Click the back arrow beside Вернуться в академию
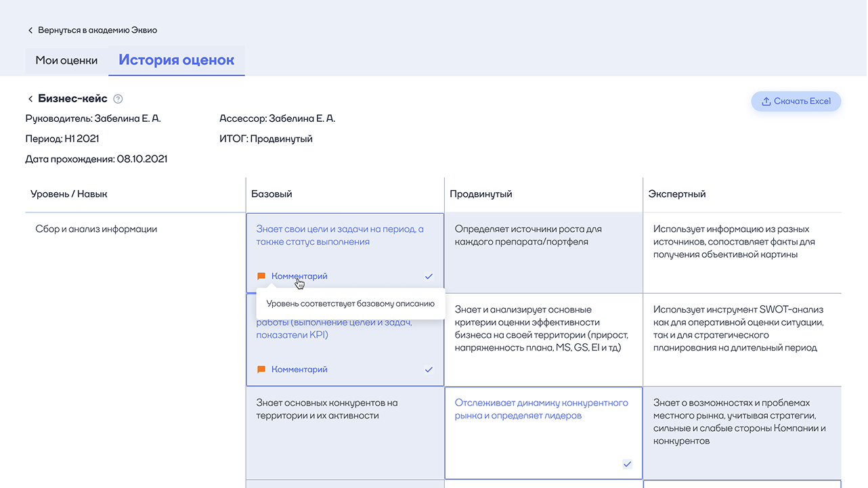The width and height of the screenshot is (868, 488). point(30,30)
